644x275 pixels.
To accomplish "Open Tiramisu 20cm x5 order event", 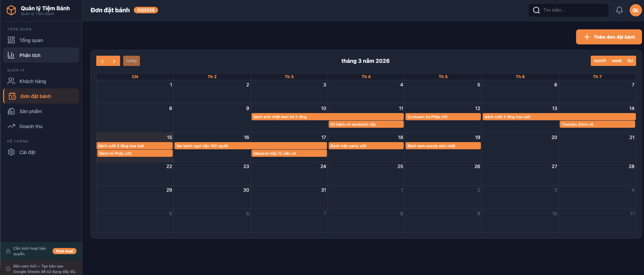I will [597, 124].
